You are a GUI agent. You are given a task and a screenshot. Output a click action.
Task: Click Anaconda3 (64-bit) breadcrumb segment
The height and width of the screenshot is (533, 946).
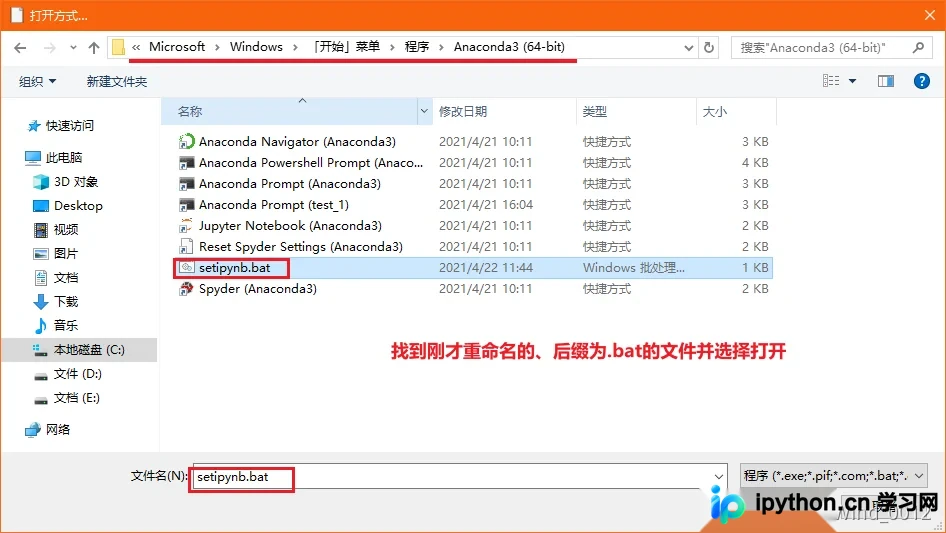click(509, 47)
